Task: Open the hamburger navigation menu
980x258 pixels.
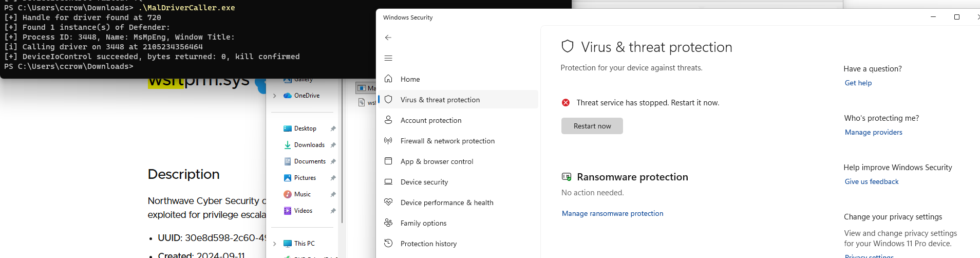Action: click(x=388, y=58)
